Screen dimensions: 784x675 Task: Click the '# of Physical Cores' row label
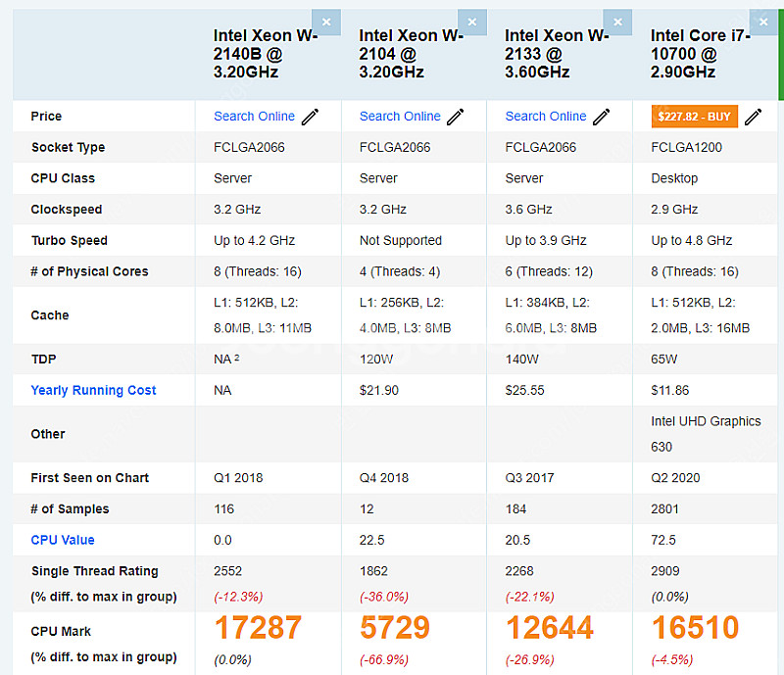[89, 271]
